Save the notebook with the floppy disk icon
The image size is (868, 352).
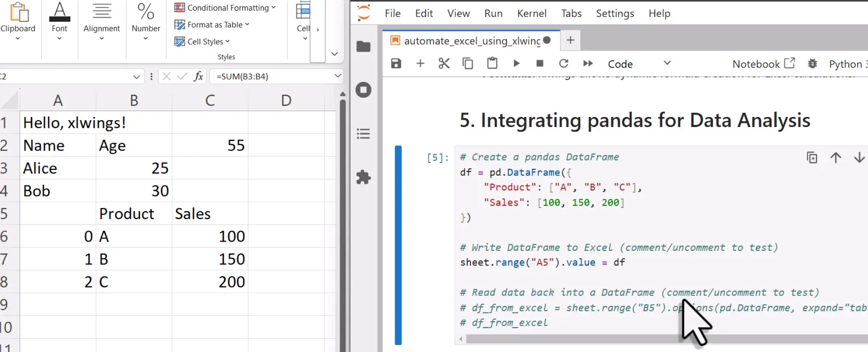point(396,63)
